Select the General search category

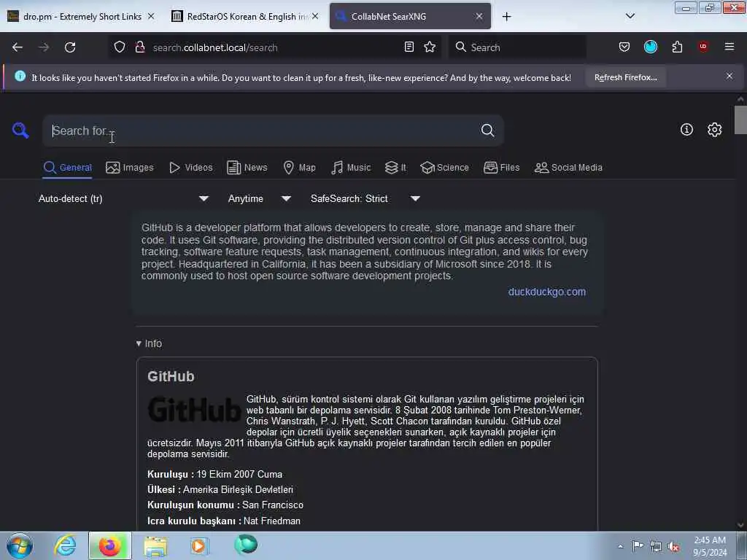tap(67, 168)
